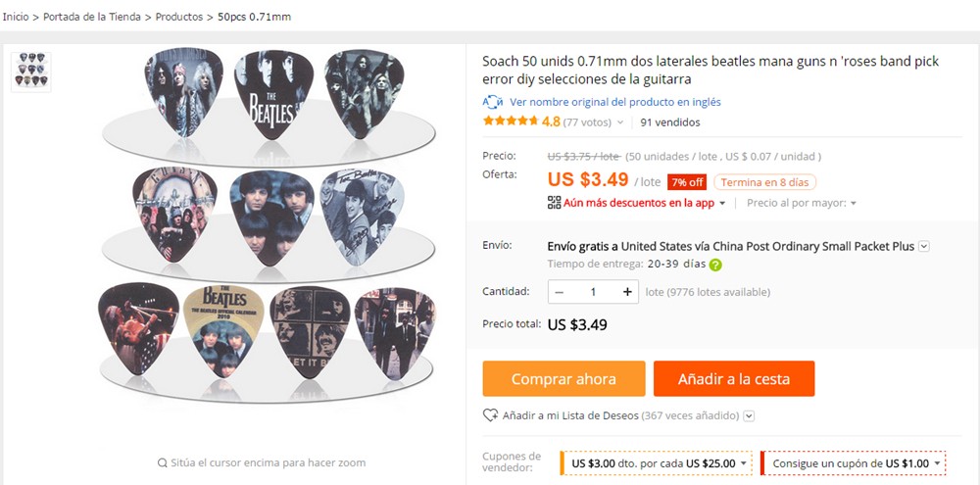The width and height of the screenshot is (980, 485).
Task: Select the guitar picks product thumbnail
Action: 30,70
